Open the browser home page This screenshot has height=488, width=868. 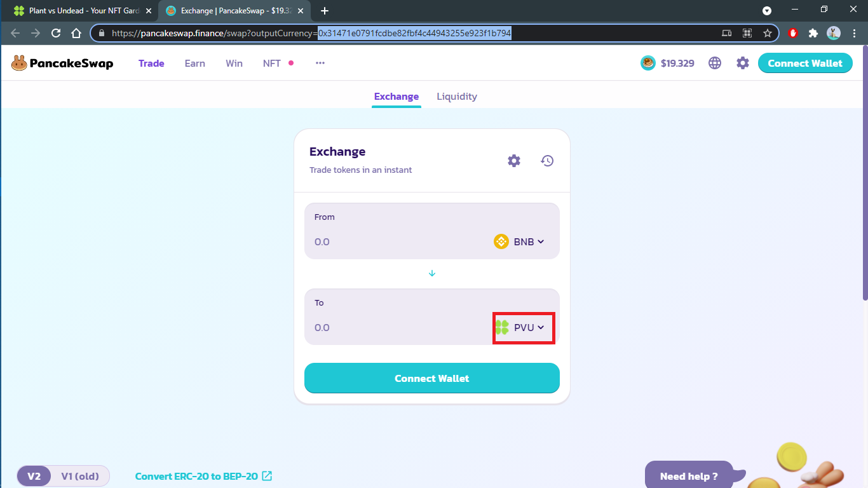(x=76, y=33)
